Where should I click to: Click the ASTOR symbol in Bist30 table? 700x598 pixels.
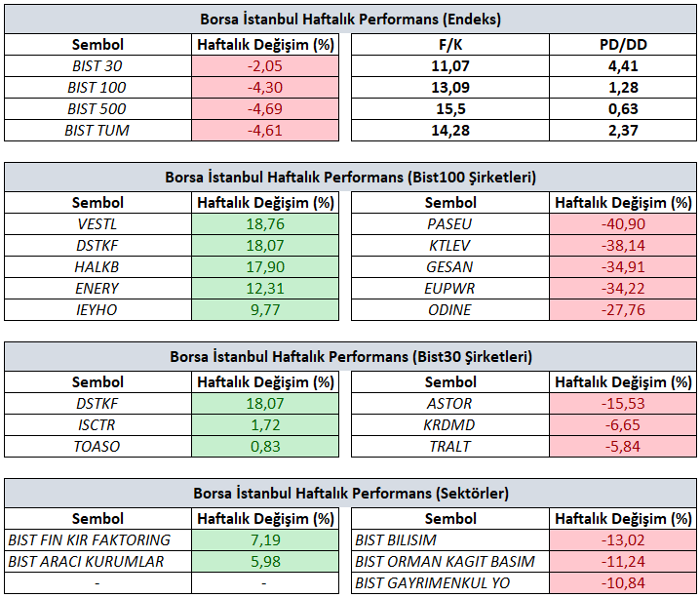450,404
